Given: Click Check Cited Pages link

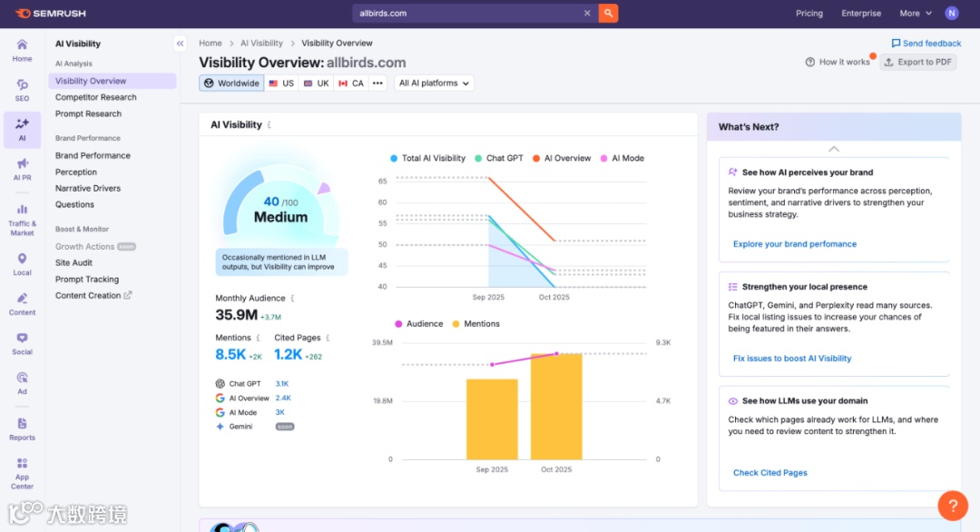Looking at the screenshot, I should (770, 473).
